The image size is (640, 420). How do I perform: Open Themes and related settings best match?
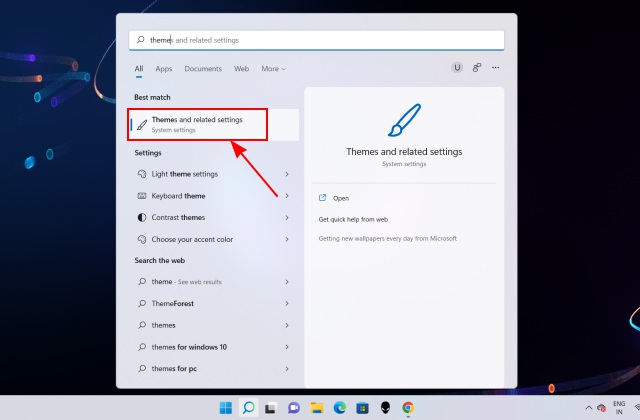(213, 124)
